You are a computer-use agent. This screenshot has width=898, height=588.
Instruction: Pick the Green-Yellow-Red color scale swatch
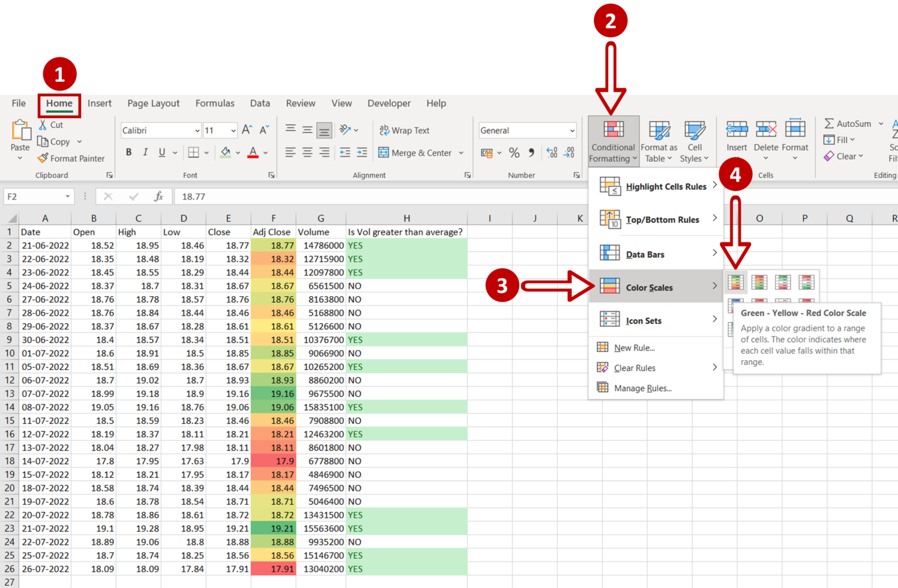click(x=735, y=282)
